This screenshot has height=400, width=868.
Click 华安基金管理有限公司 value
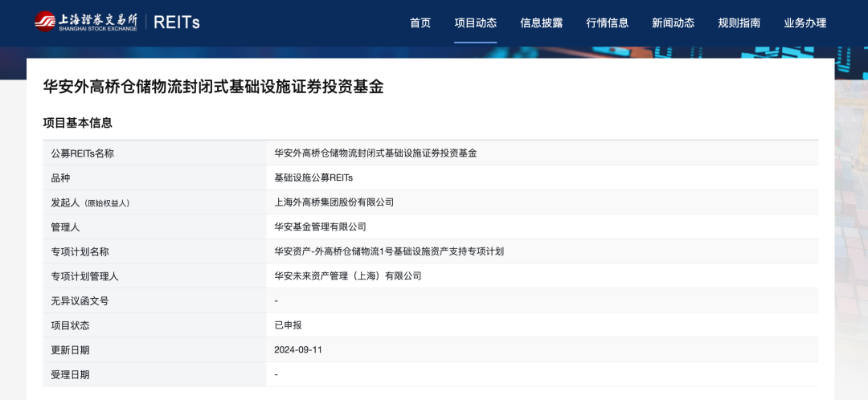pyautogui.click(x=320, y=227)
